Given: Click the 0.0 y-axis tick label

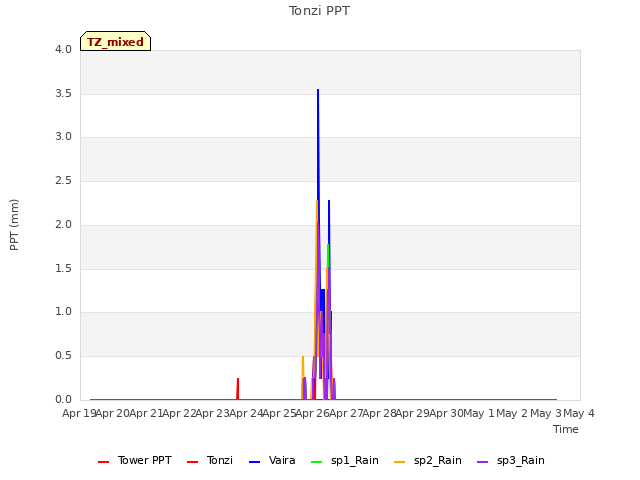Looking at the screenshot, I should pos(63,399).
